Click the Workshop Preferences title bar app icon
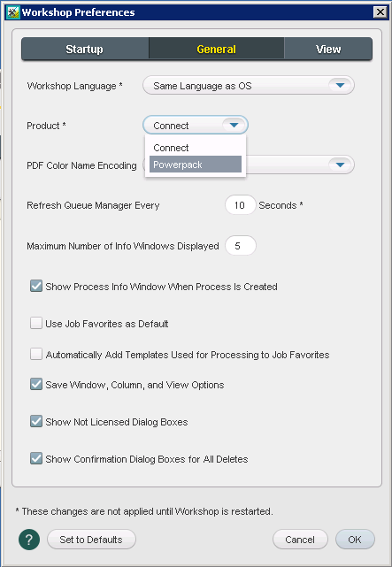This screenshot has height=567, width=392. 13,12
